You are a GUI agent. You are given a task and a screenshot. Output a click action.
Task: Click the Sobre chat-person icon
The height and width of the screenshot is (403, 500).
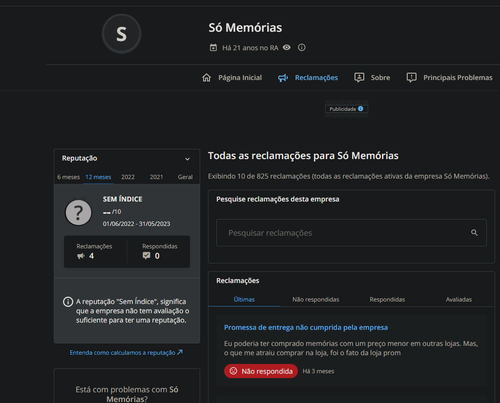359,78
